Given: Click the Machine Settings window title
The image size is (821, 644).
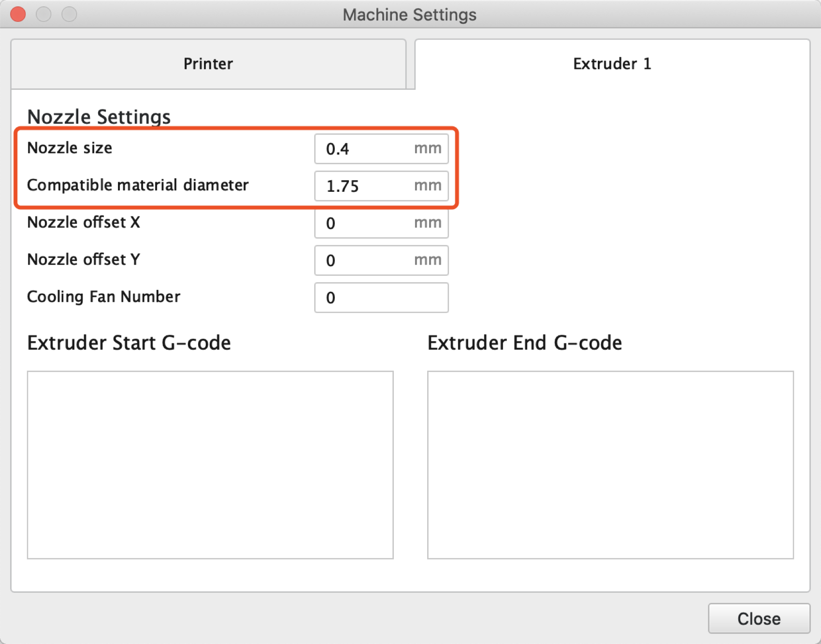Looking at the screenshot, I should [410, 15].
